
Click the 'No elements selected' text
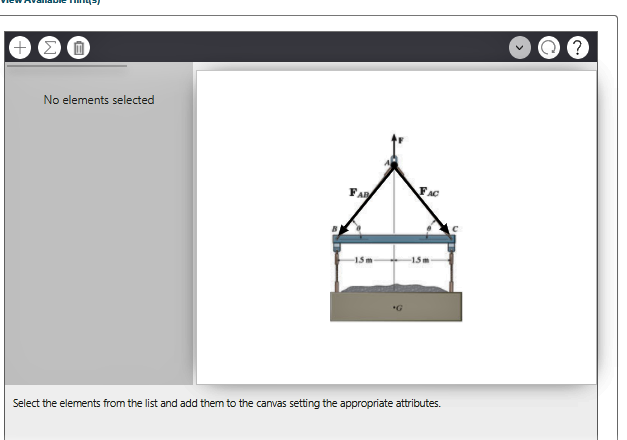[99, 100]
